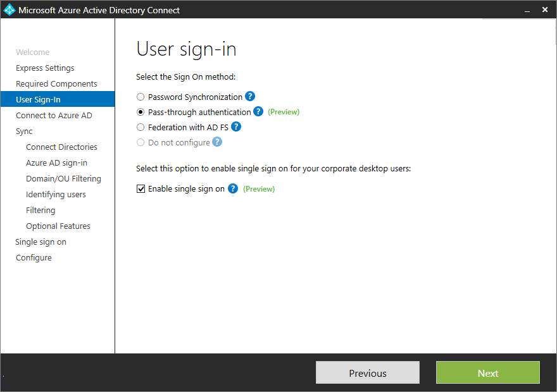
Task: Go to Optional Features sub-step
Action: click(x=58, y=226)
